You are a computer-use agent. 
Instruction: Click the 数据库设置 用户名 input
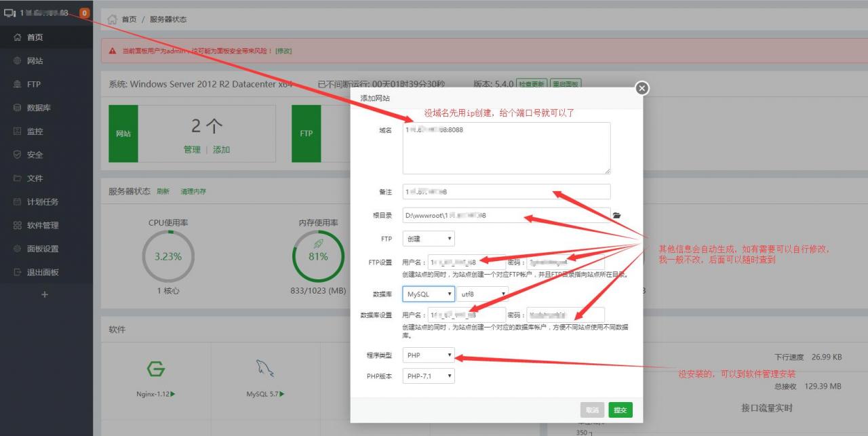(x=467, y=315)
